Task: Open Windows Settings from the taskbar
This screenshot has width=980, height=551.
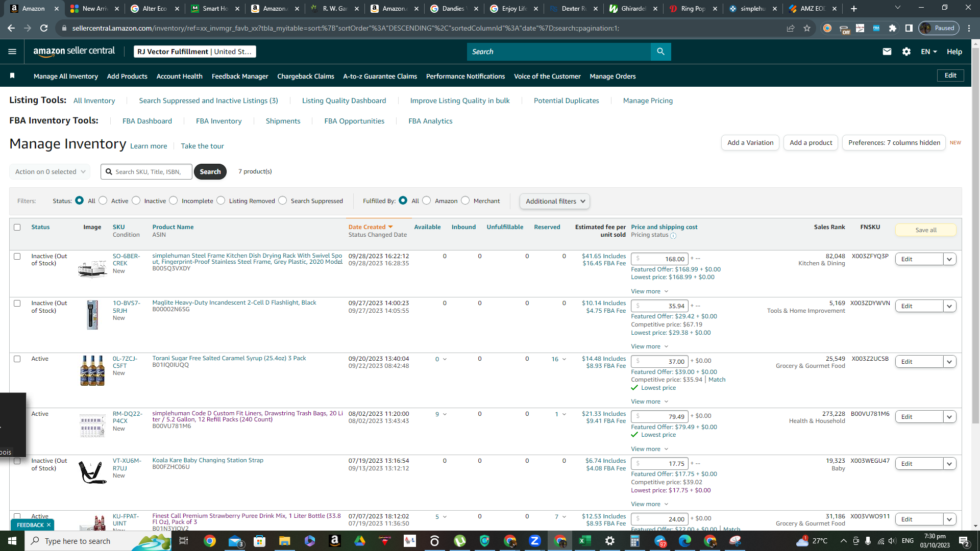Action: coord(610,541)
